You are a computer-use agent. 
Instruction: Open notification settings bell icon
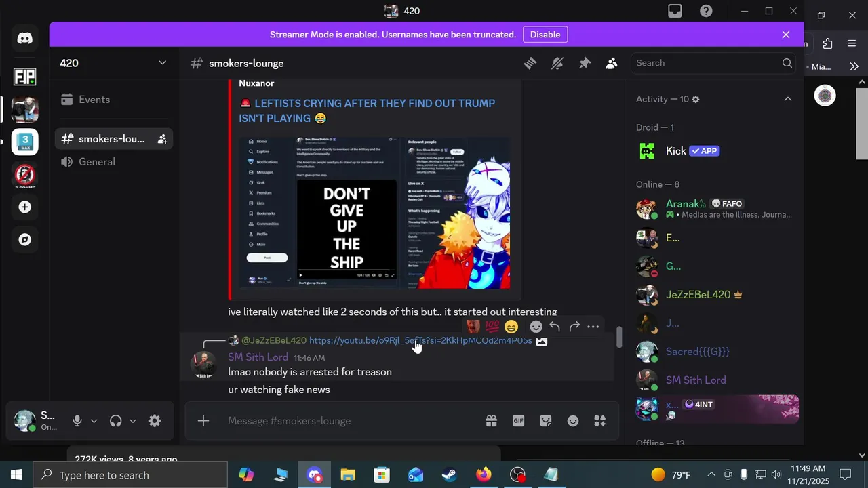[x=557, y=63]
